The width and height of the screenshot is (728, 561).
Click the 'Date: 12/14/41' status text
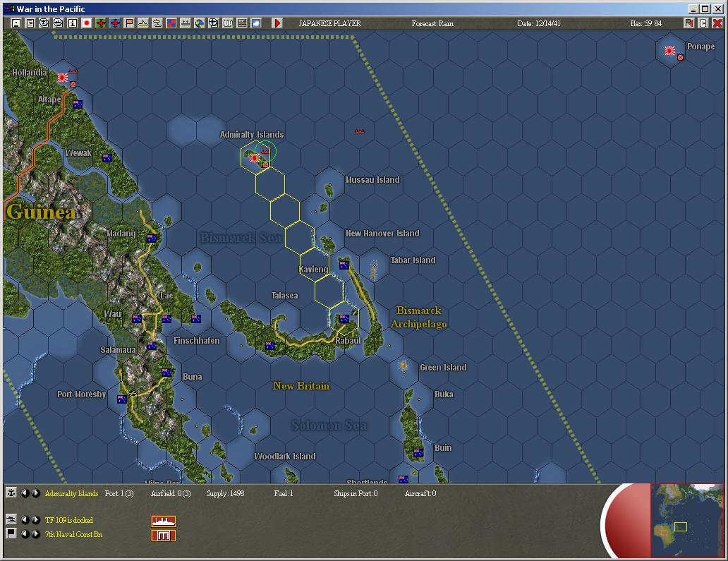tap(539, 24)
